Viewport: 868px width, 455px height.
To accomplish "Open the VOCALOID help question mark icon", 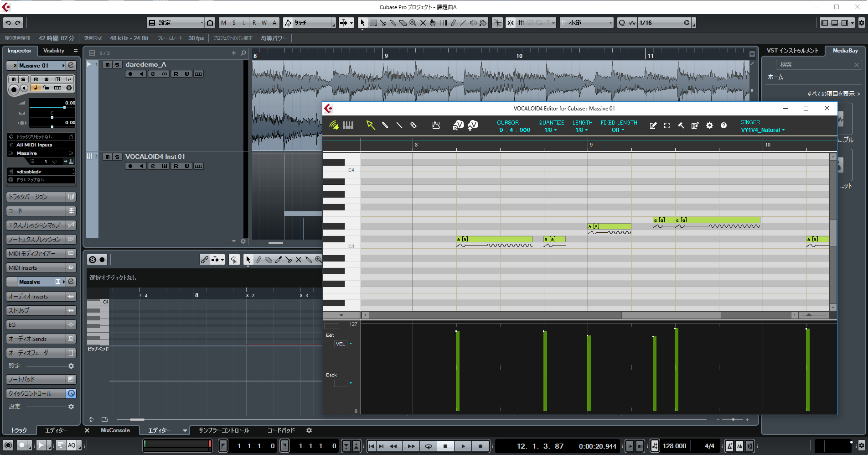I will tap(723, 126).
